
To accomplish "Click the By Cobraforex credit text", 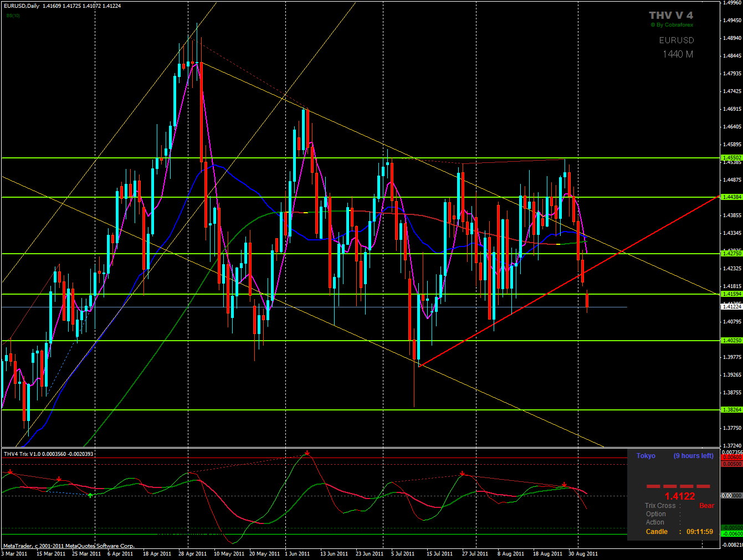I will 672,25.
